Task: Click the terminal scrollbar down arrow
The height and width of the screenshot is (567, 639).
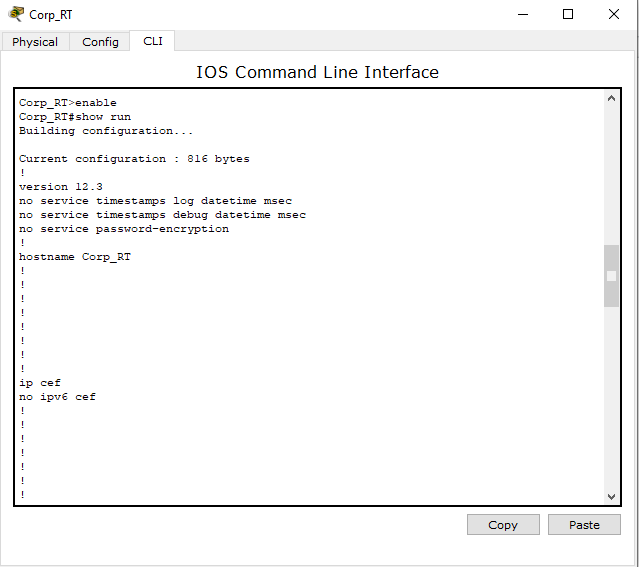Action: point(612,496)
